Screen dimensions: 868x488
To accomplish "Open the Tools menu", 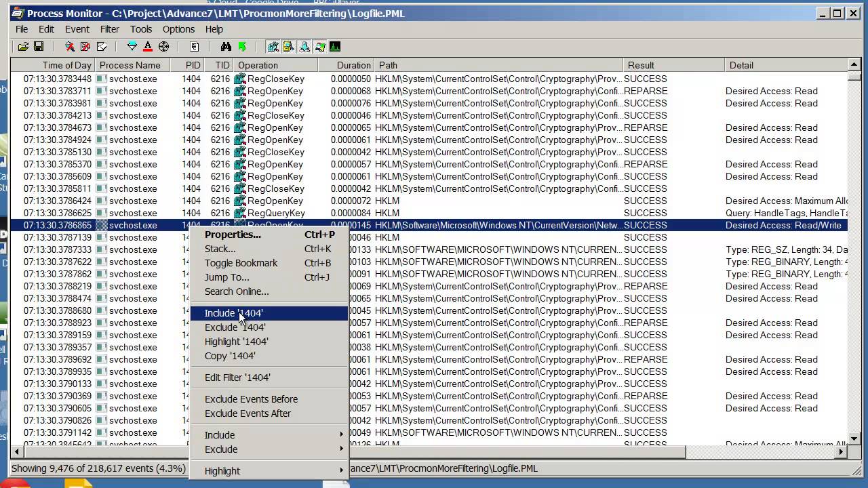I will [x=141, y=29].
